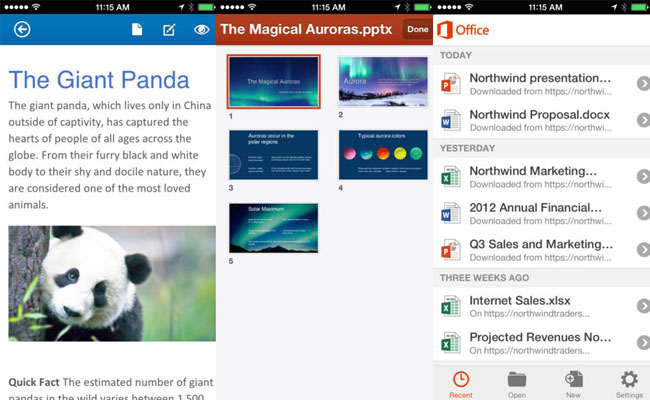Tap the back arrow in the Word viewer

point(22,29)
